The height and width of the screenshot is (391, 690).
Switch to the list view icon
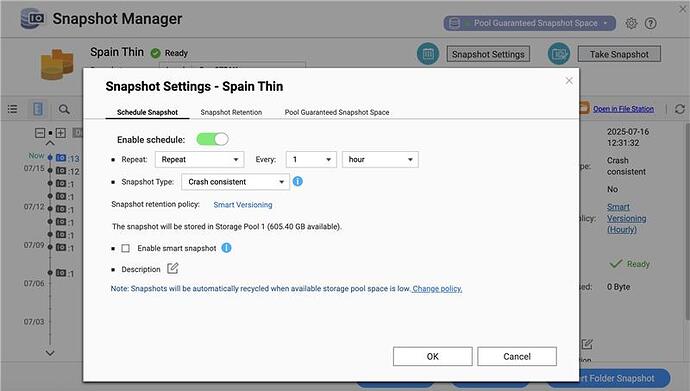click(x=13, y=109)
